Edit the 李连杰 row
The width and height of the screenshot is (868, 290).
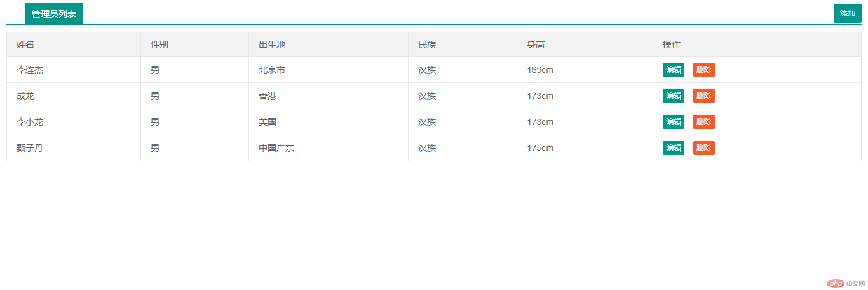[674, 70]
